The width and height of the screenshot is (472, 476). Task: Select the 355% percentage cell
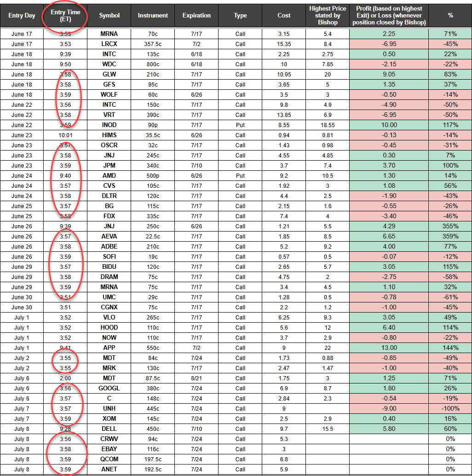pos(450,226)
